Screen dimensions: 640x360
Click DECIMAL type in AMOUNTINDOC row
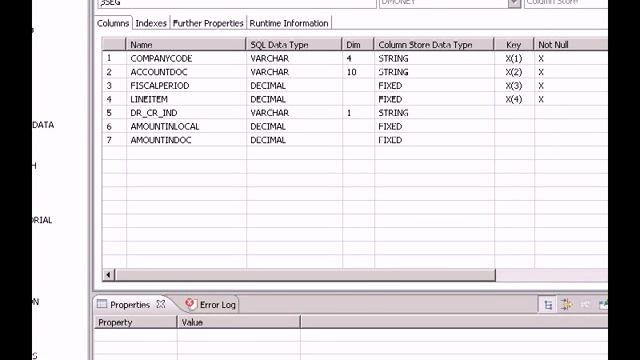coord(268,140)
